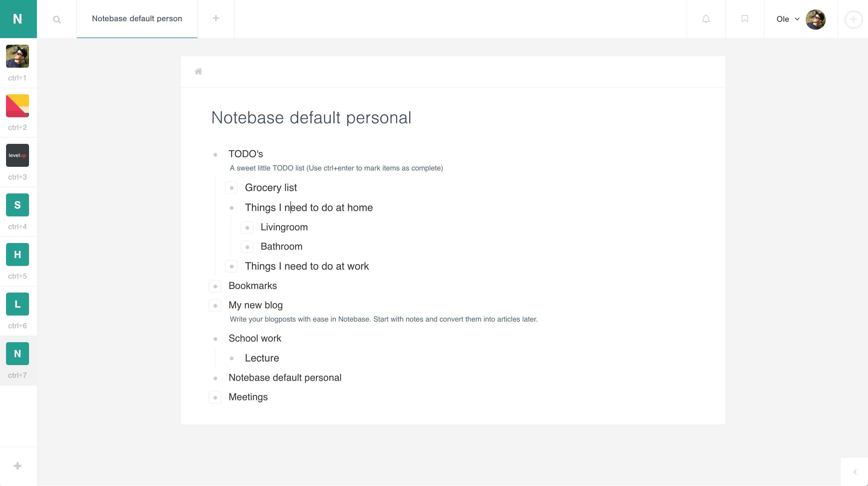Viewport: 868px width, 486px height.
Task: Select the Notebase default person tab
Action: click(137, 18)
